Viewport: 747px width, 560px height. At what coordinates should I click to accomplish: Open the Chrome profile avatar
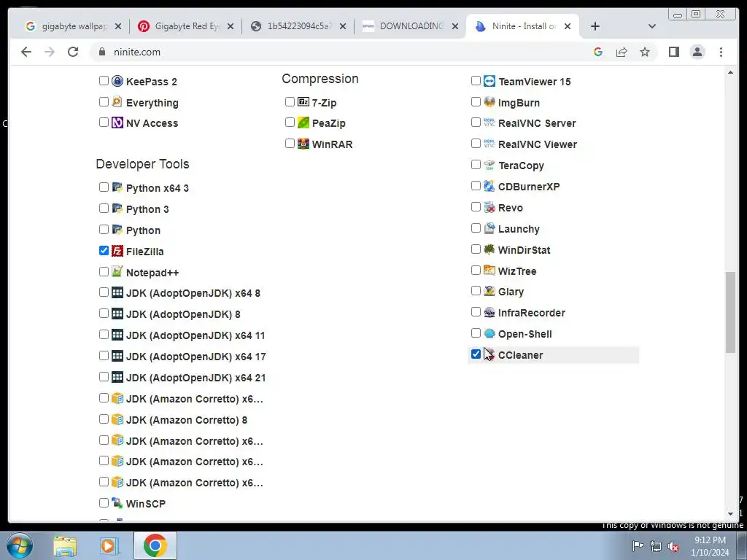[697, 52]
